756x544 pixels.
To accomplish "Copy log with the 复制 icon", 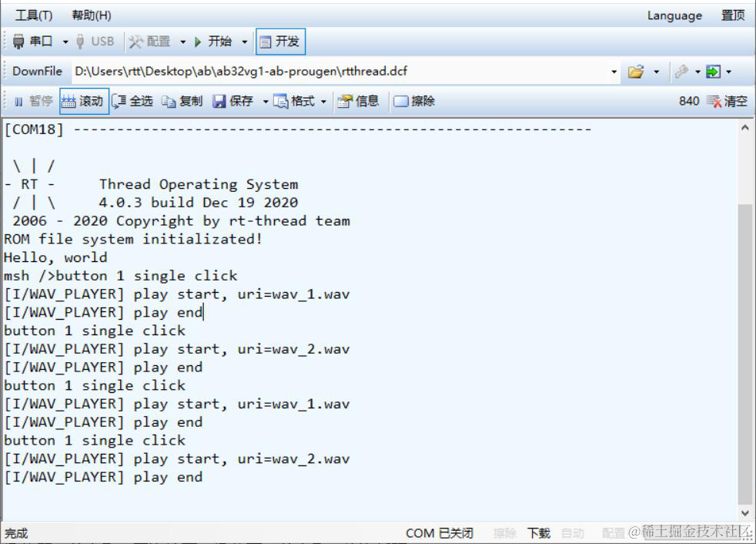I will point(169,102).
